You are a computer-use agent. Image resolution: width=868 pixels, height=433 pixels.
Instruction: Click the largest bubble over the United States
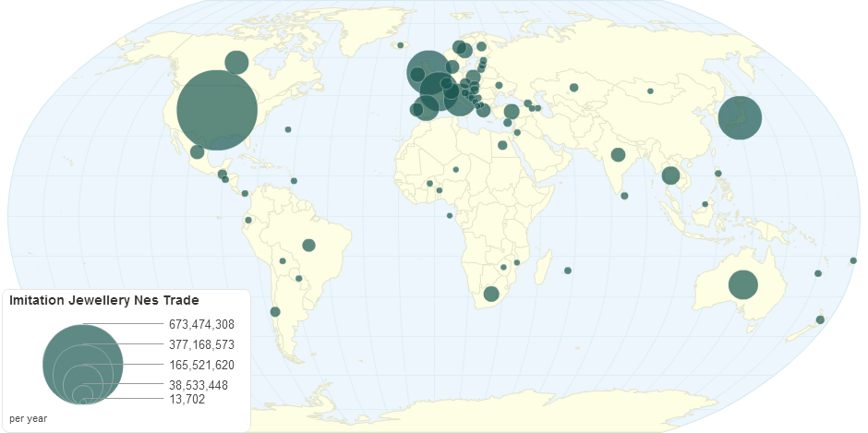[217, 110]
